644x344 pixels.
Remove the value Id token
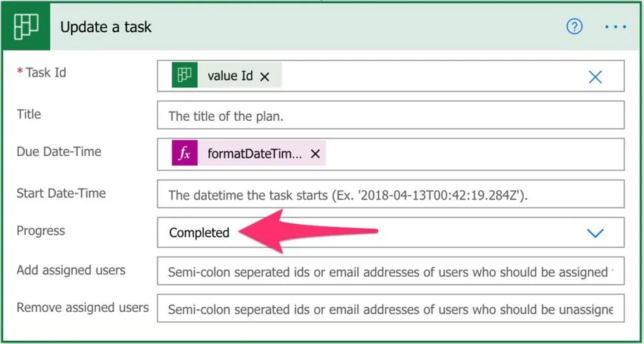265,77
